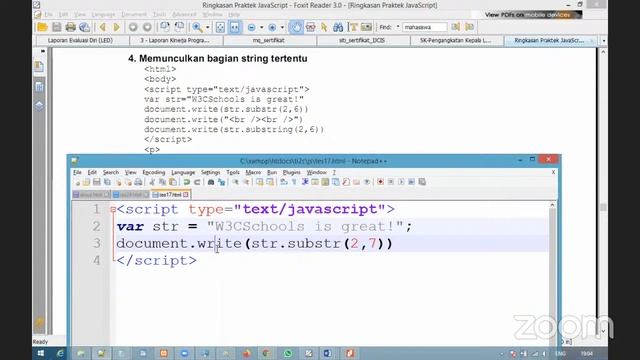Go to next page with Foxit yellow right arrow

coord(116,27)
